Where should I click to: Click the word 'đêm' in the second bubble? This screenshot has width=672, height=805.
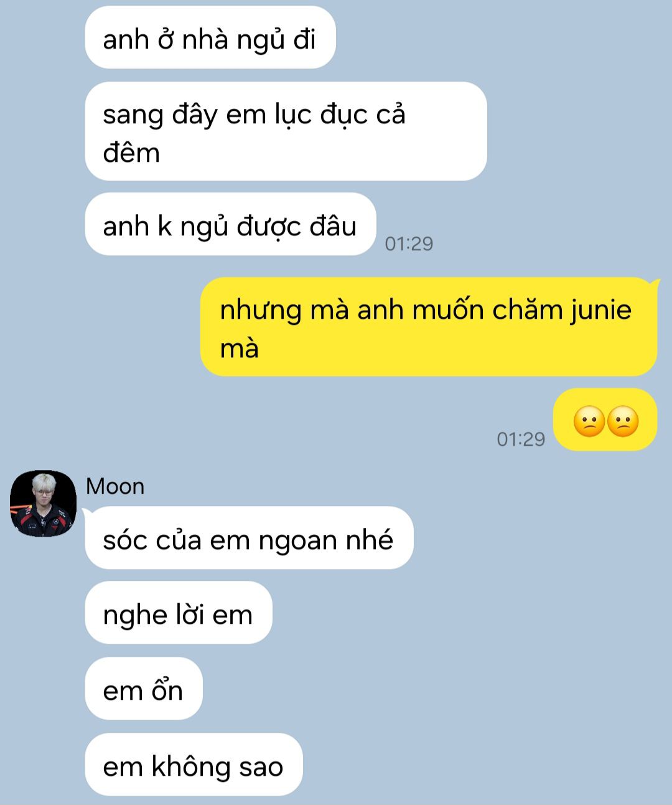pyautogui.click(x=131, y=153)
